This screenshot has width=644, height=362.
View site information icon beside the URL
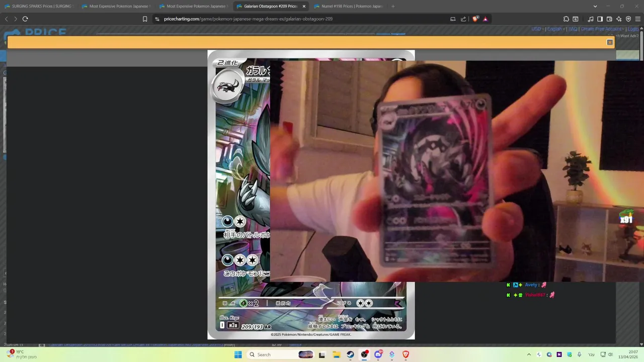pyautogui.click(x=157, y=19)
